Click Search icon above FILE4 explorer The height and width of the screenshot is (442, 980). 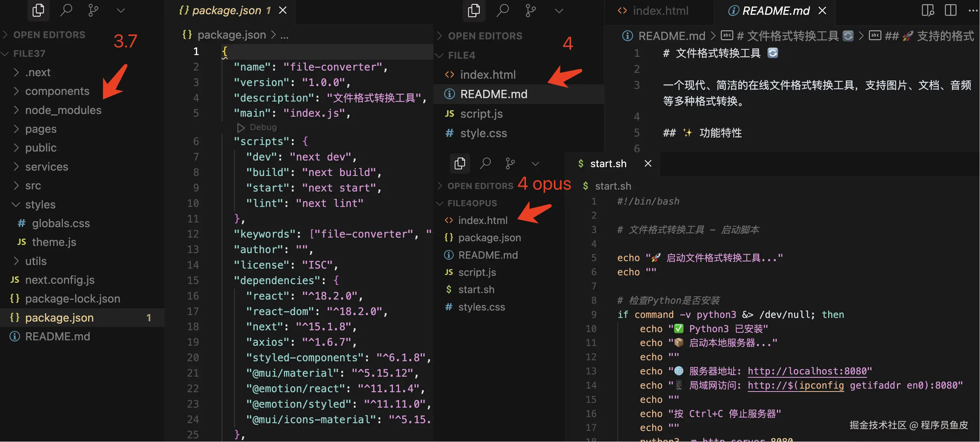tap(502, 10)
